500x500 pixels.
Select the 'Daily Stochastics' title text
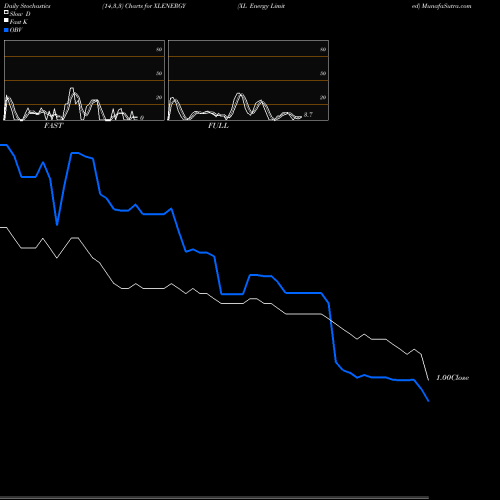pyautogui.click(x=27, y=6)
